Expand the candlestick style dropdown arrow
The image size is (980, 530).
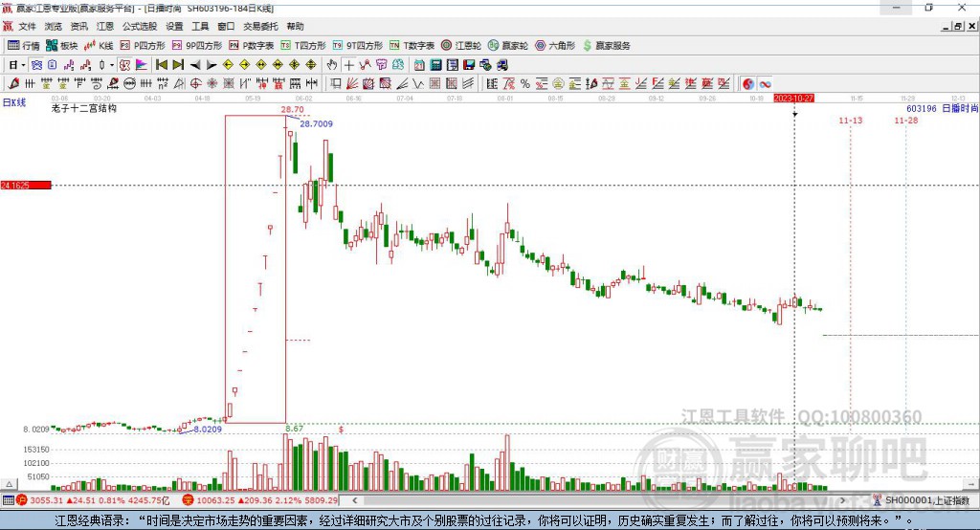[x=112, y=65]
